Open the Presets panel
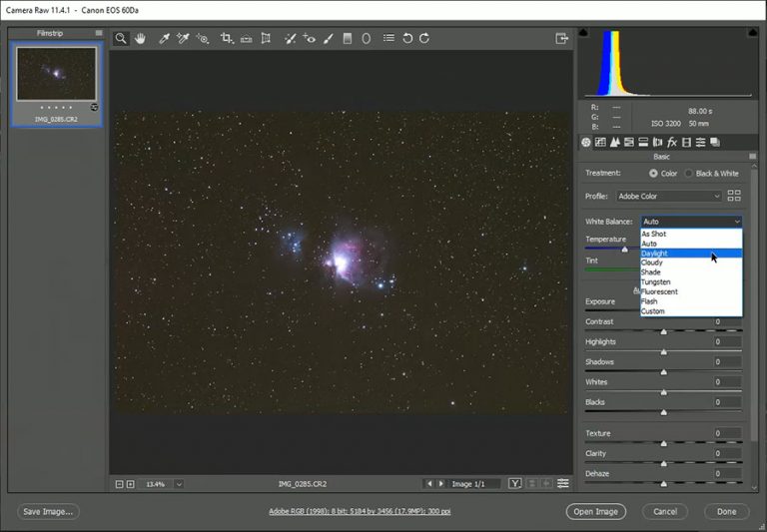The height and width of the screenshot is (532, 767). 700,143
